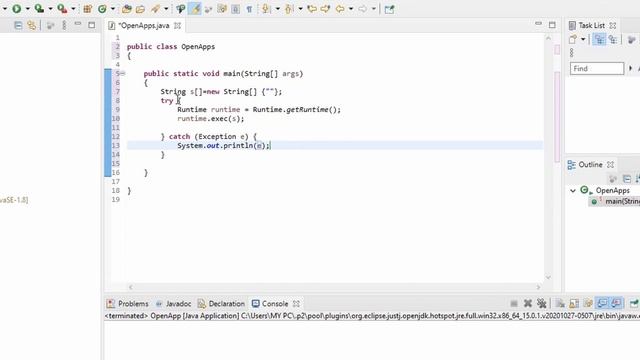Toggle Scheduled task view icon
This screenshot has width=640, height=360.
[x=613, y=39]
